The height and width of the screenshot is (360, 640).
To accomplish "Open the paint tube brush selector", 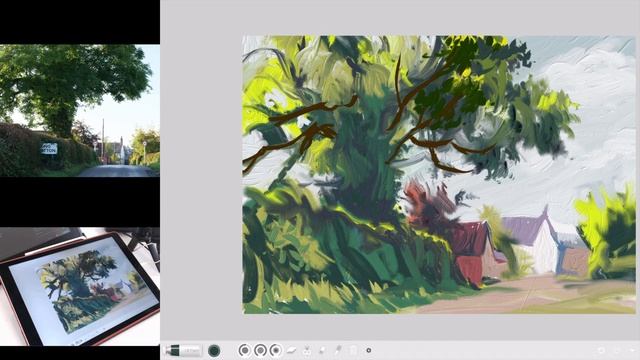I will coord(182,350).
